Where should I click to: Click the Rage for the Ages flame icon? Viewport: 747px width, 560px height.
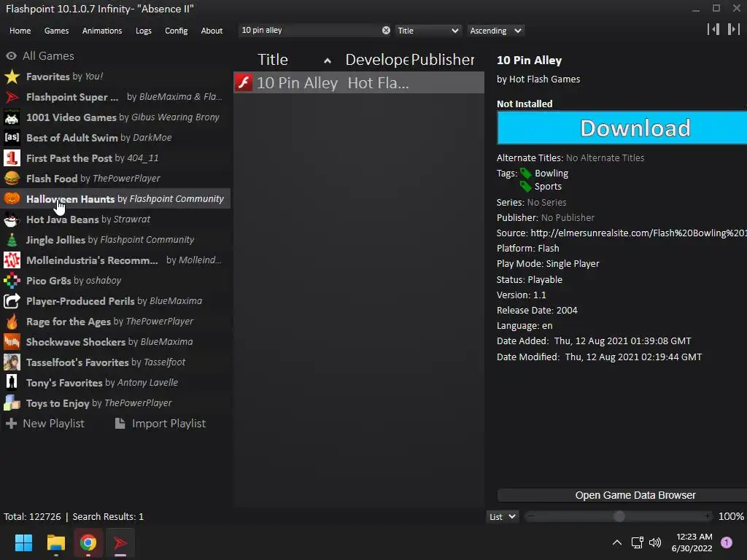pyautogui.click(x=12, y=322)
